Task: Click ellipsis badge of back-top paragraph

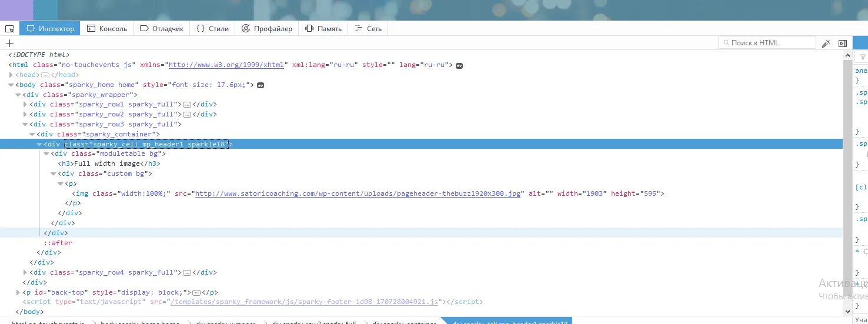Action: [197, 292]
